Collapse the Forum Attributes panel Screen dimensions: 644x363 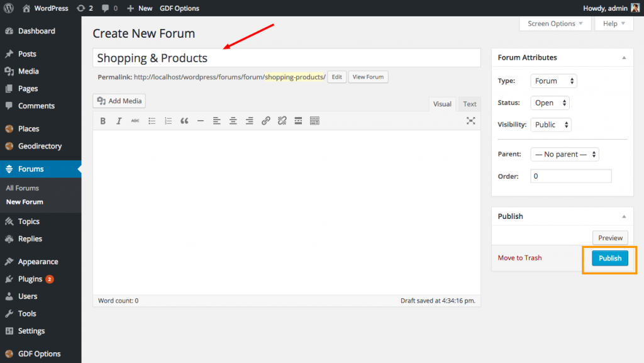624,58
